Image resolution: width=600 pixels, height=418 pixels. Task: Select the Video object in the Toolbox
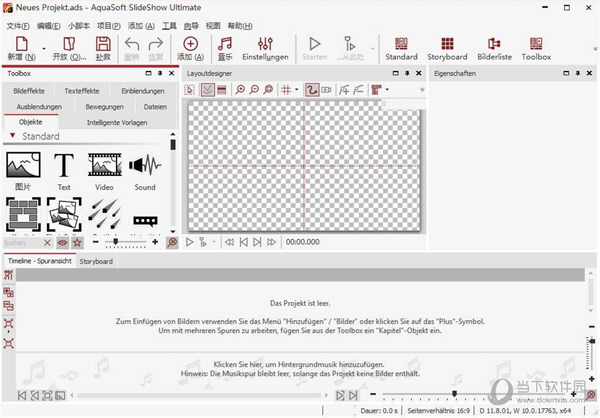tap(105, 165)
